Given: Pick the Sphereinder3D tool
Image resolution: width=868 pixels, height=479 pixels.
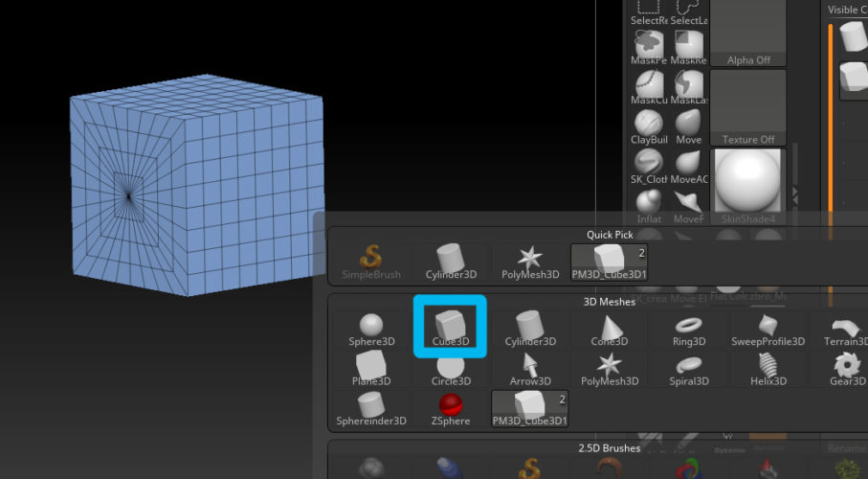Looking at the screenshot, I should point(371,409).
